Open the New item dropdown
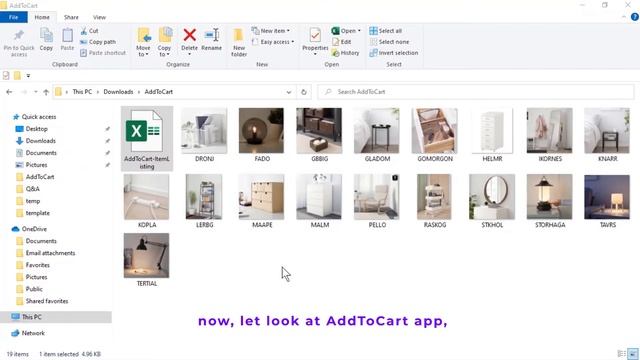The height and width of the screenshot is (360, 640). [x=271, y=31]
